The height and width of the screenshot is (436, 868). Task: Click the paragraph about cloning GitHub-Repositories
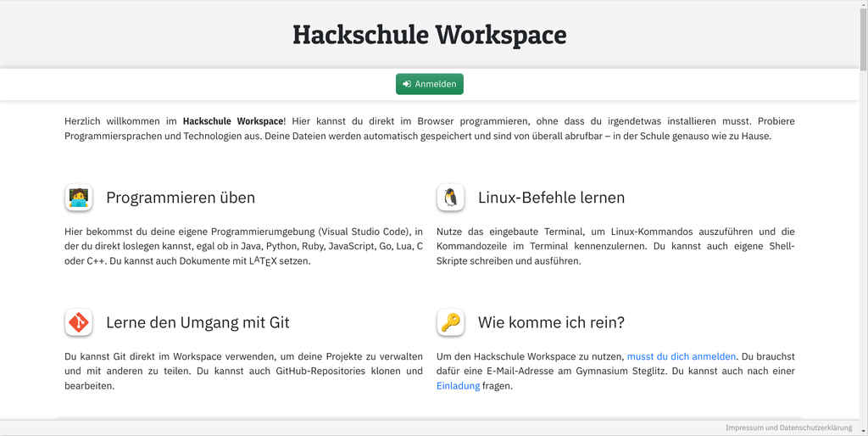243,372
